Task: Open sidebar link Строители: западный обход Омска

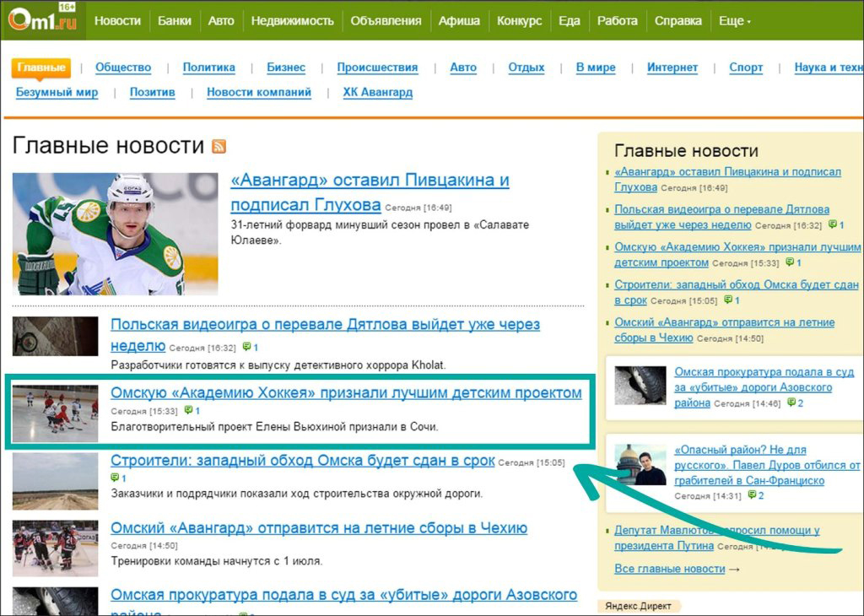Action: (x=736, y=292)
